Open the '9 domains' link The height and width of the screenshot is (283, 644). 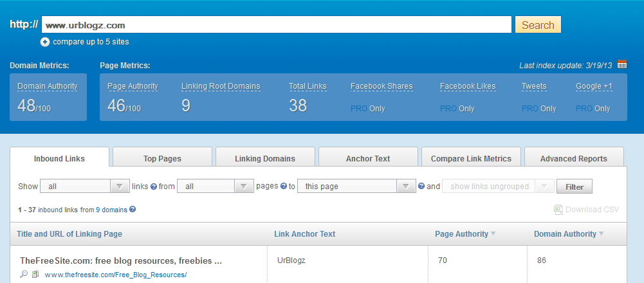pyautogui.click(x=112, y=210)
